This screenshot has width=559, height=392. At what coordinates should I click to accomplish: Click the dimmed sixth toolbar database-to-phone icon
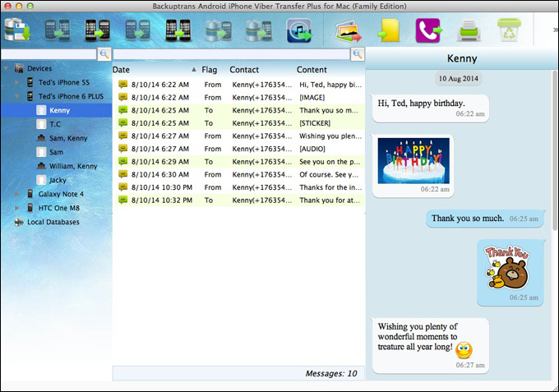218,30
